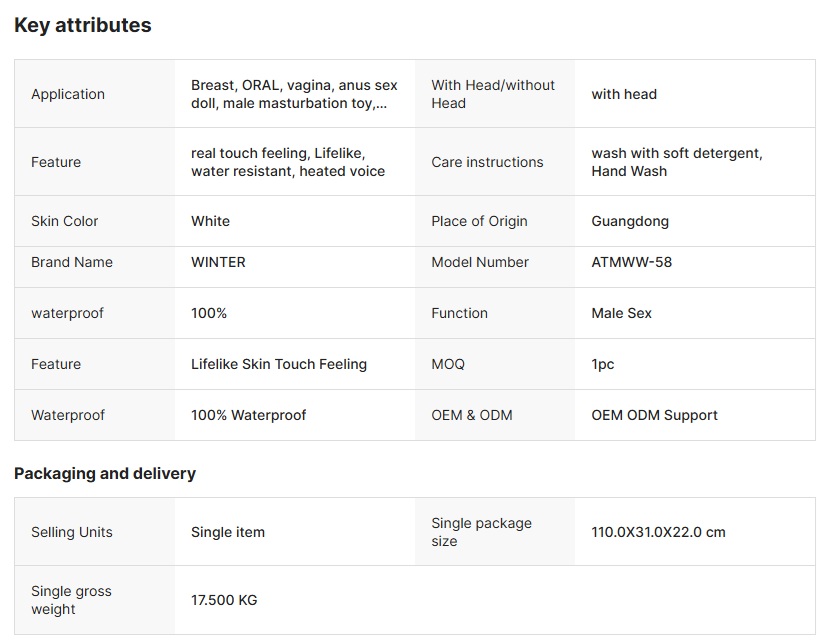This screenshot has height=642, width=826.
Task: Click the truncated Application value text
Action: coord(293,94)
